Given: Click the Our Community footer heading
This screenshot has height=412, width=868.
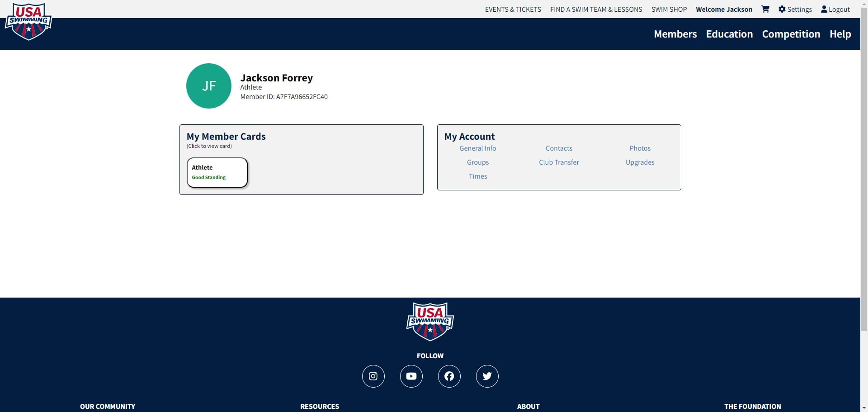Looking at the screenshot, I should (x=108, y=407).
